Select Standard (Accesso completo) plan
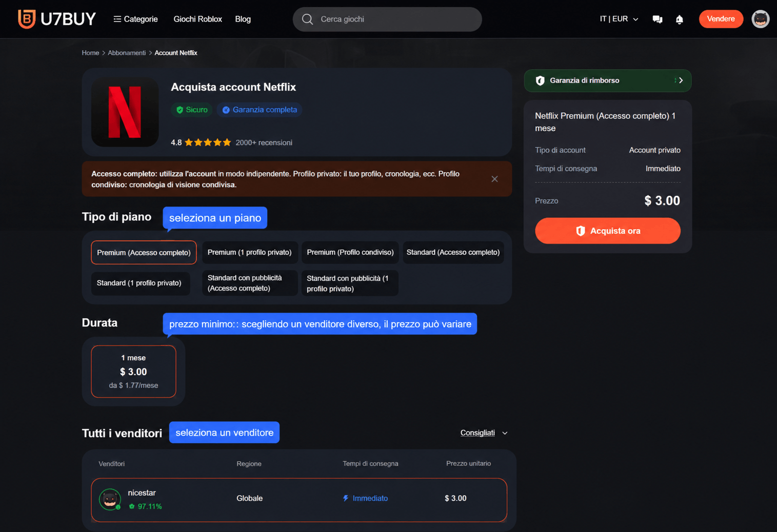Viewport: 777px width, 532px height. click(453, 252)
